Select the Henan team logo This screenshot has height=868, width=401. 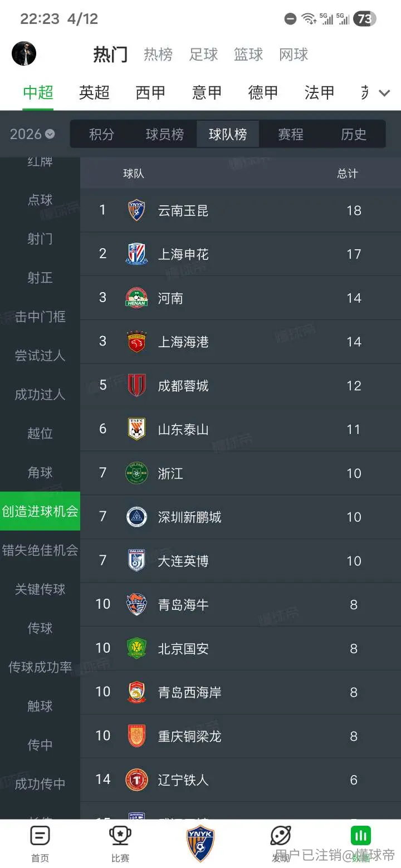pos(136,298)
